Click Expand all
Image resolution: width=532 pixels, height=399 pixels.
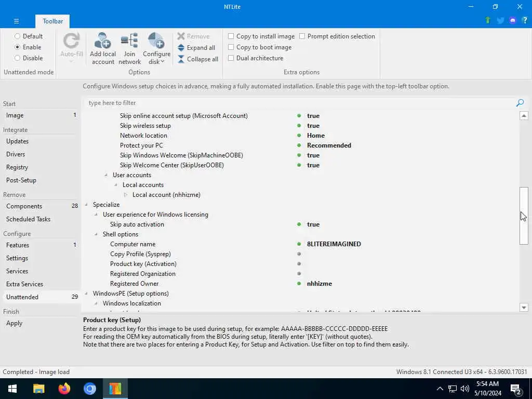tap(196, 48)
